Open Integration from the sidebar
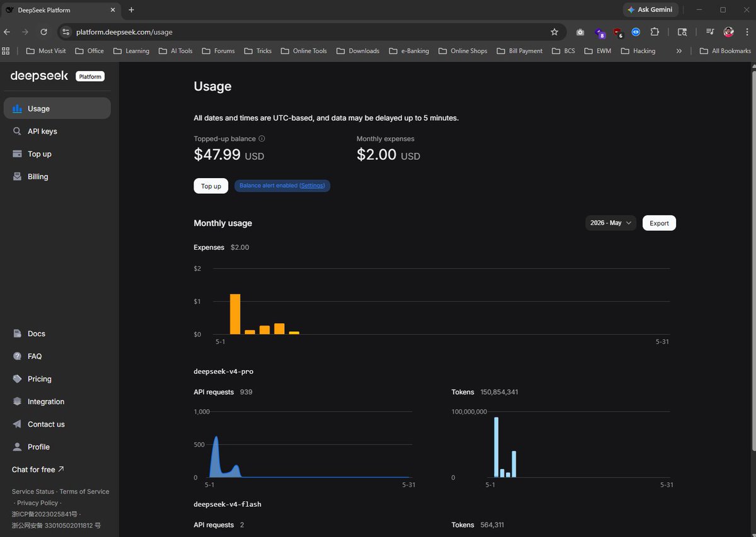The width and height of the screenshot is (756, 537). point(57,402)
